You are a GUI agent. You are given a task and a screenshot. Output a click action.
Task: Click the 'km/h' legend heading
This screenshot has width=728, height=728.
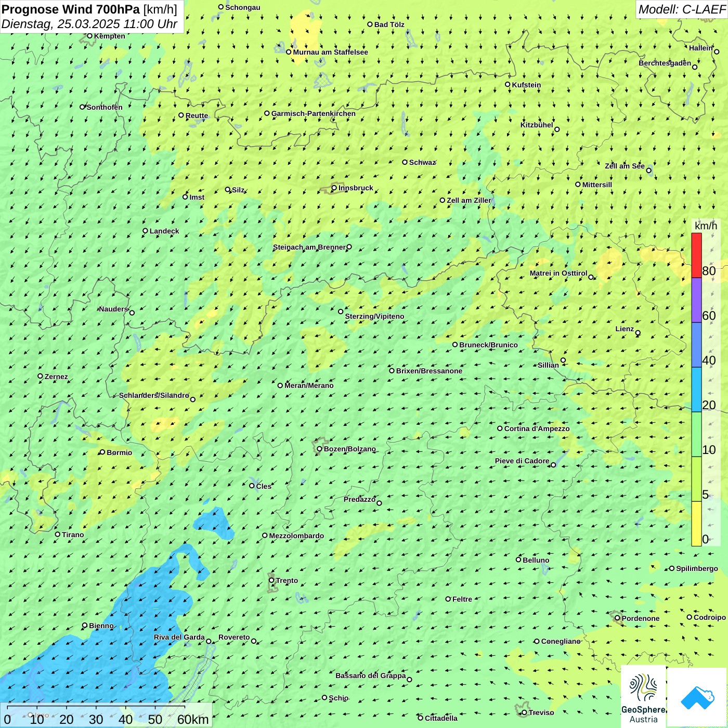(706, 226)
